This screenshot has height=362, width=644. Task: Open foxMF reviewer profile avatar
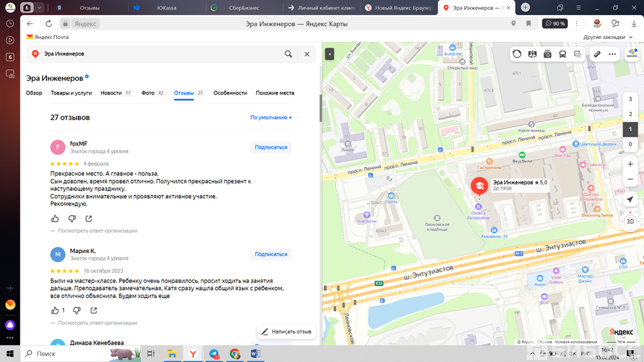[x=58, y=147]
